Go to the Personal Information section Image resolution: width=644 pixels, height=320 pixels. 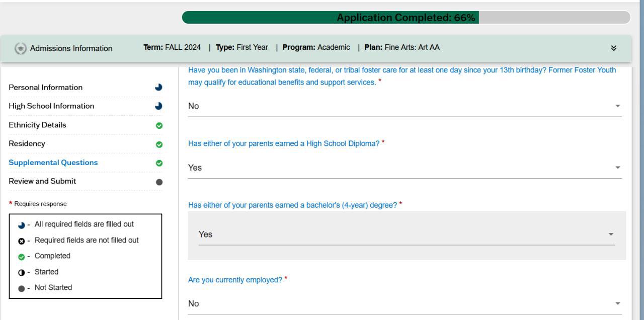coord(45,87)
